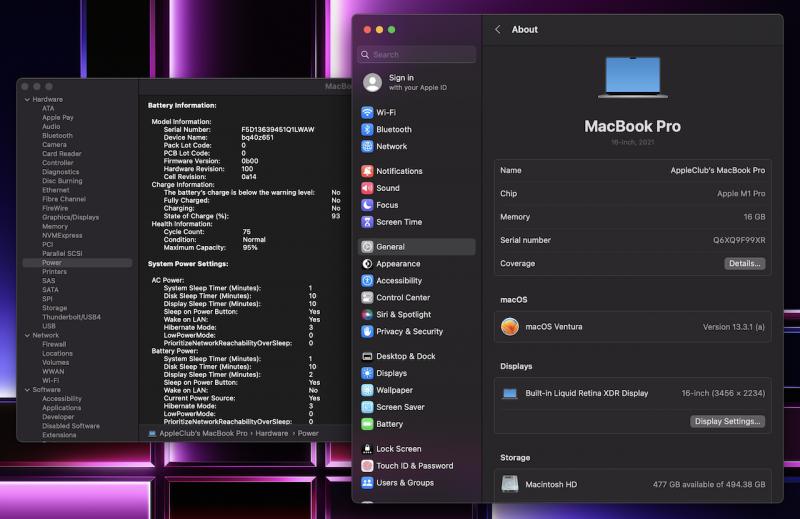
Task: Open the Accessibility icon
Action: pyautogui.click(x=367, y=281)
